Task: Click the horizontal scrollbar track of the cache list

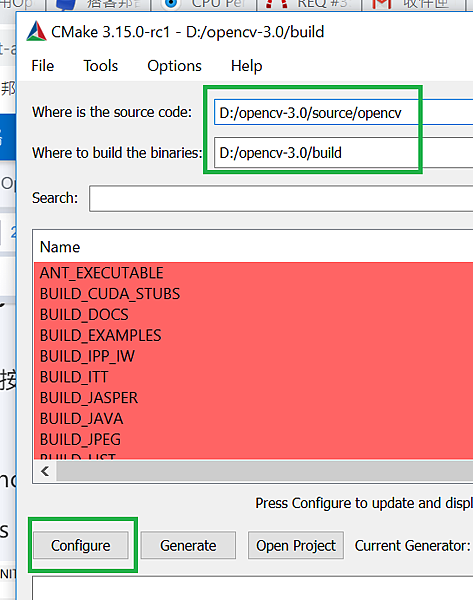Action: coord(265,471)
